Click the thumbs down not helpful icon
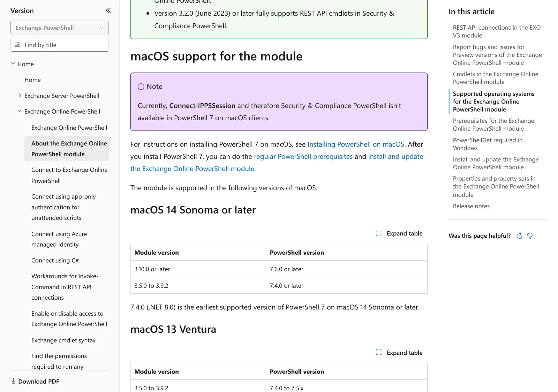This screenshot has width=558, height=392. click(x=530, y=236)
